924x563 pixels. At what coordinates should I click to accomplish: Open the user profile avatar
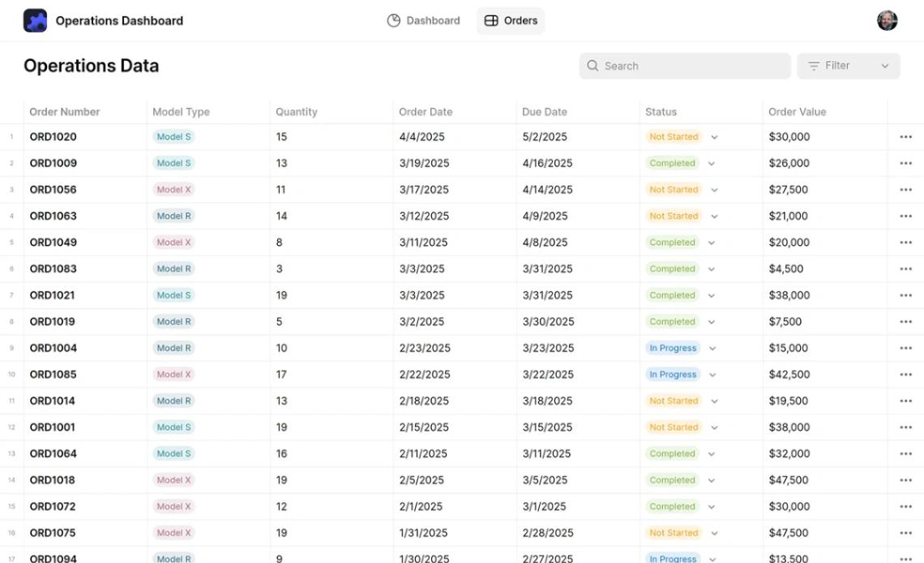coord(887,20)
